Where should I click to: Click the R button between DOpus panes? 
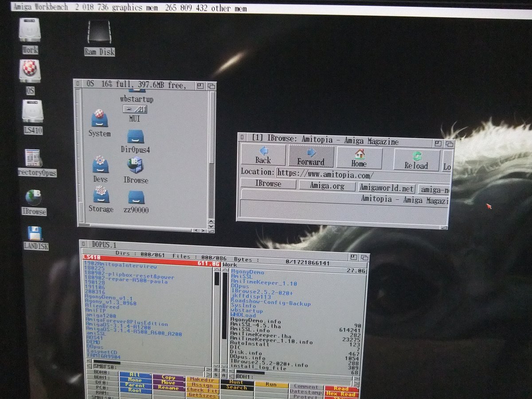point(224,369)
